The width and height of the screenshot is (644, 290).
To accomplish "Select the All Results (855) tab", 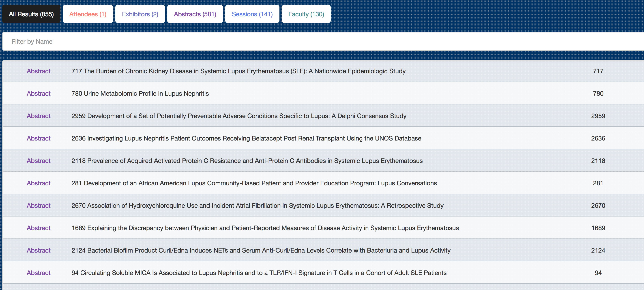I will pos(31,14).
